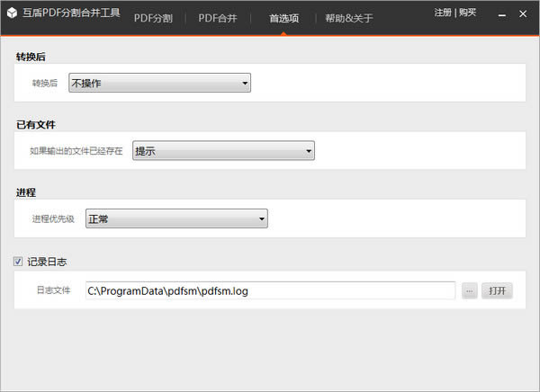Open the 进程优先级 dropdown showing 正常
This screenshot has width=540, height=392.
(176, 218)
